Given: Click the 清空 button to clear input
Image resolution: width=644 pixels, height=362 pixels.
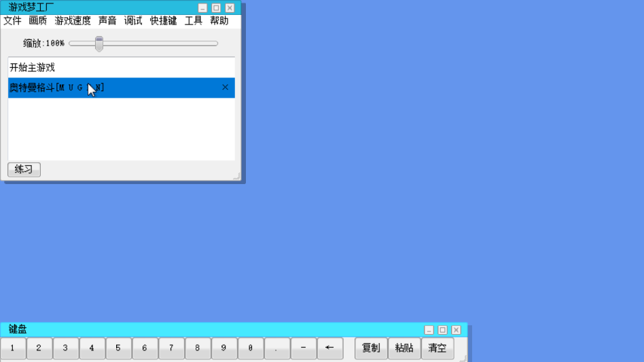Looking at the screenshot, I should pos(437,348).
